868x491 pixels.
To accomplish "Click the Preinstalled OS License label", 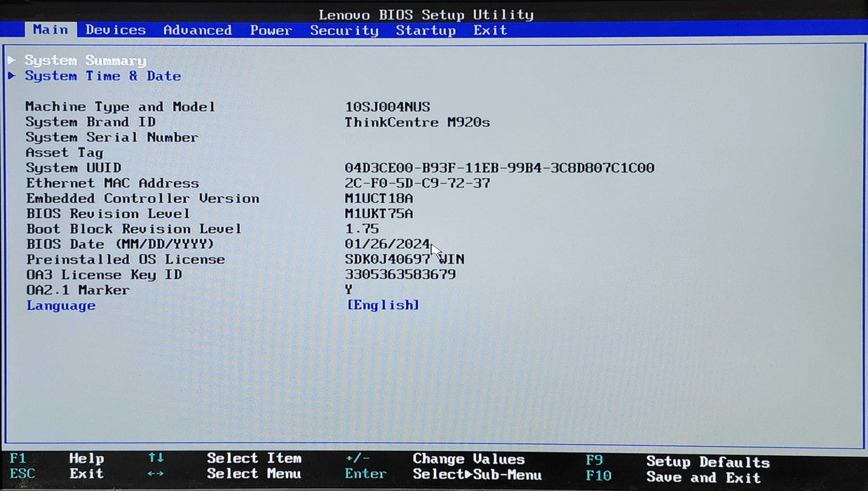I will coord(126,260).
